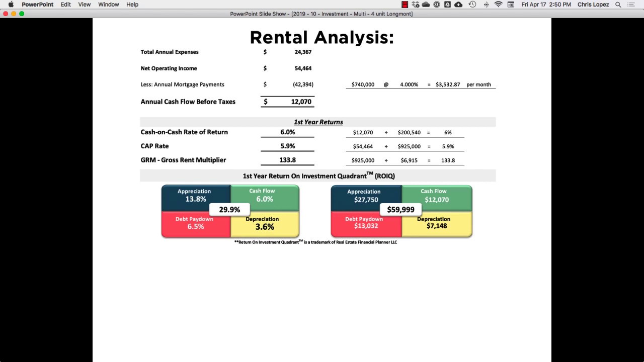Click the underlined 133.8 GRM value

pos(288,160)
